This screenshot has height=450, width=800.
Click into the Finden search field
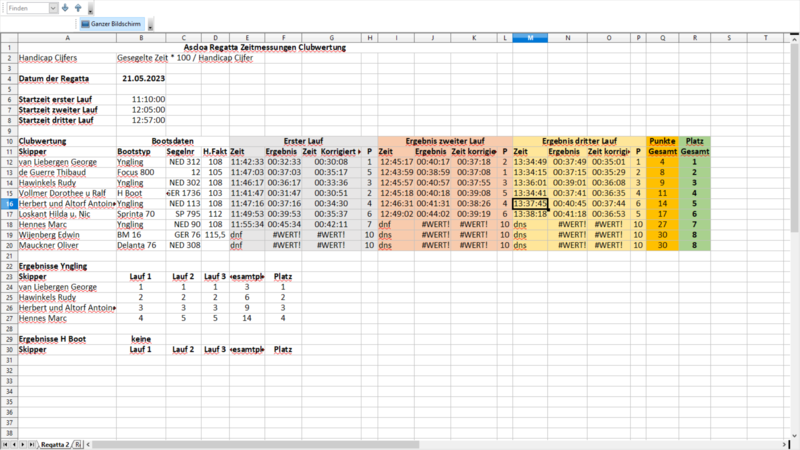[28, 8]
